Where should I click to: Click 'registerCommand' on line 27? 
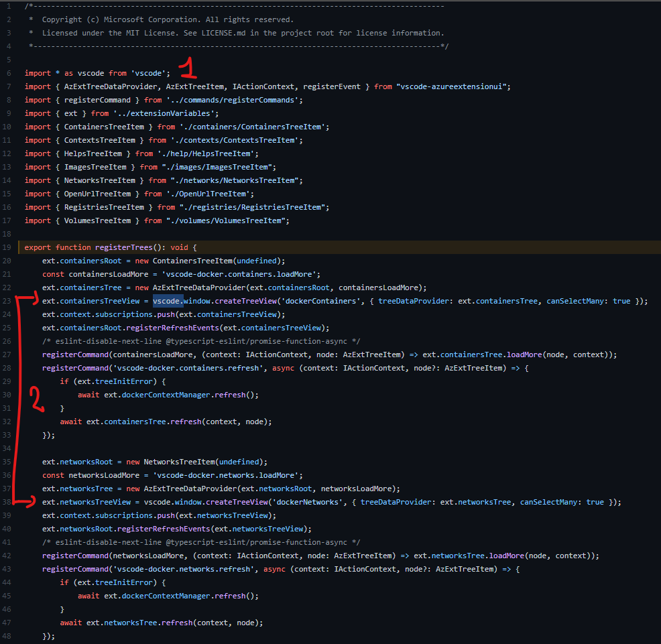click(76, 355)
